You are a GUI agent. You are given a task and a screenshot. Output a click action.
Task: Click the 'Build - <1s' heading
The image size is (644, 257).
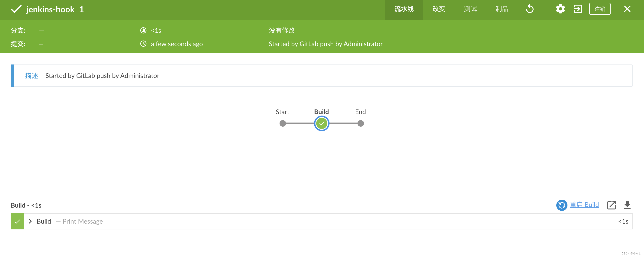click(26, 205)
